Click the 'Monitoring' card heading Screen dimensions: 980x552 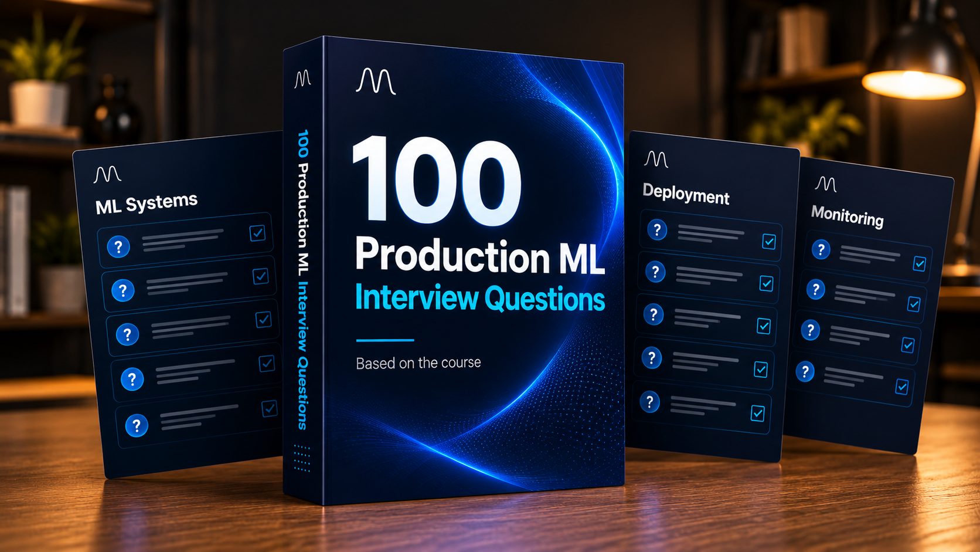[x=847, y=216]
